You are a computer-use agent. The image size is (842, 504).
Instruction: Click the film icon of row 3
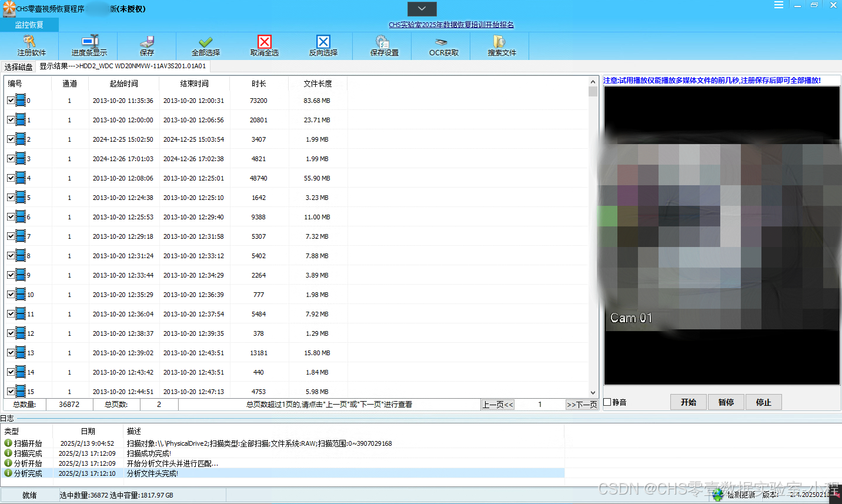(21, 159)
